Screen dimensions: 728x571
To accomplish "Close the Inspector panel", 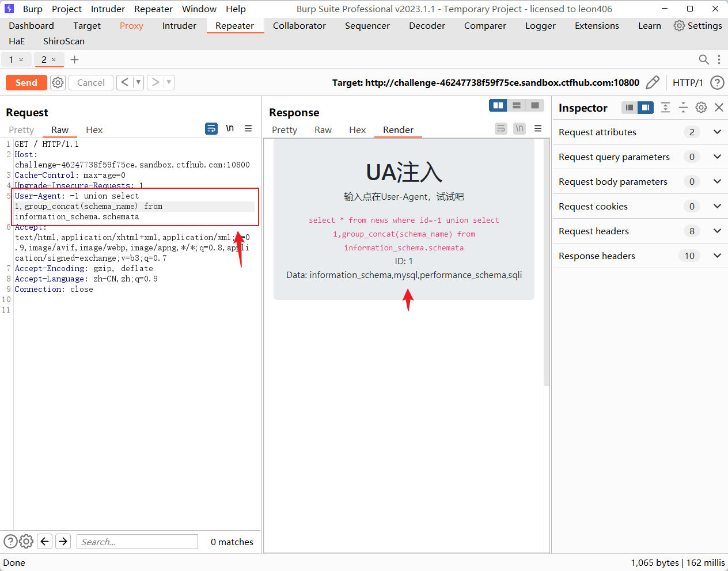I will pyautogui.click(x=719, y=107).
